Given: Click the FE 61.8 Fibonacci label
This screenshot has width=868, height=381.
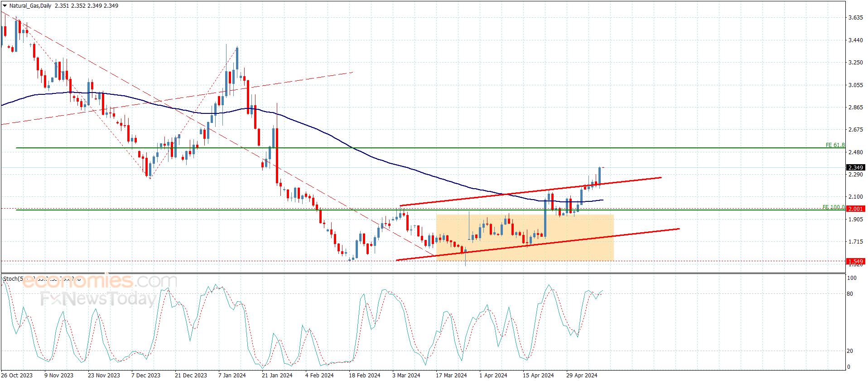Looking at the screenshot, I should point(834,145).
